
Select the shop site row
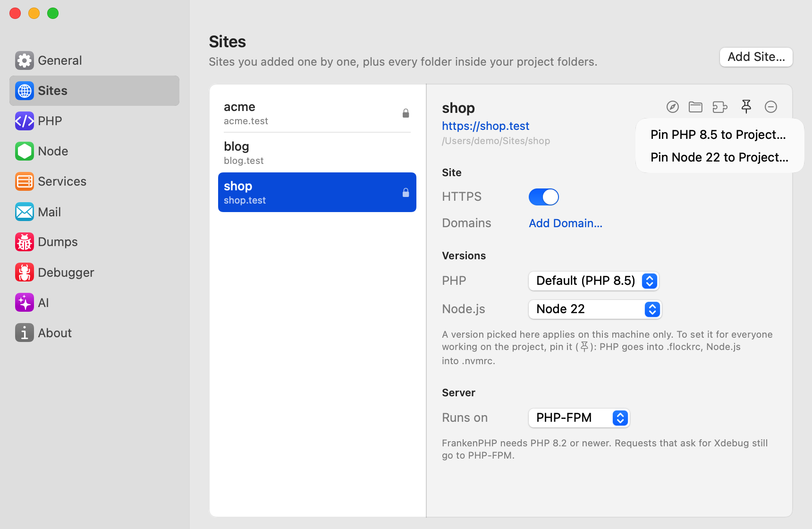pos(317,192)
